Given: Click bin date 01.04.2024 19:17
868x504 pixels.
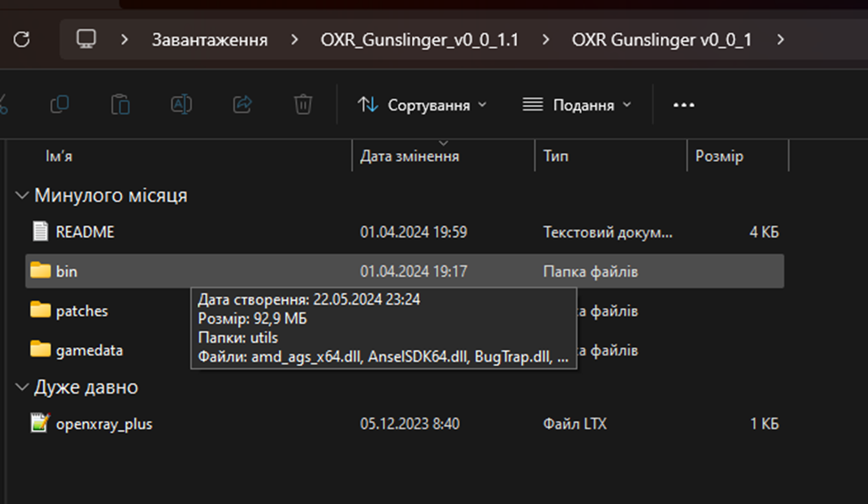Looking at the screenshot, I should (x=414, y=271).
